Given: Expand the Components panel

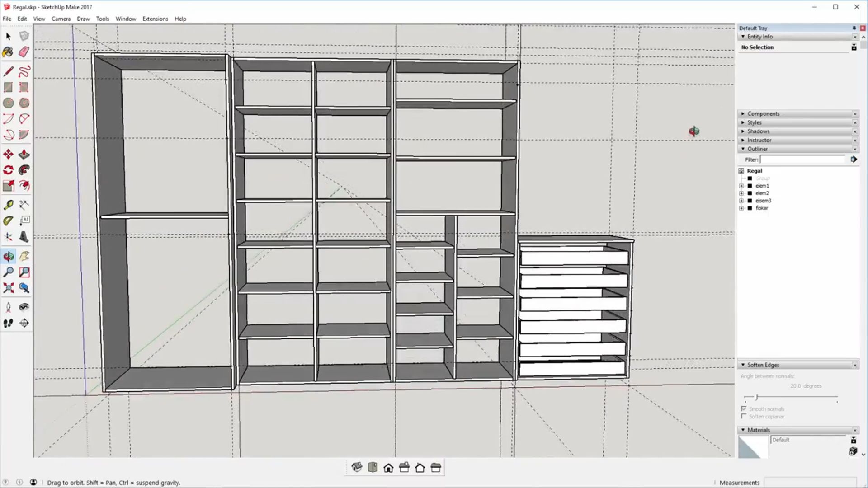Looking at the screenshot, I should (x=763, y=114).
